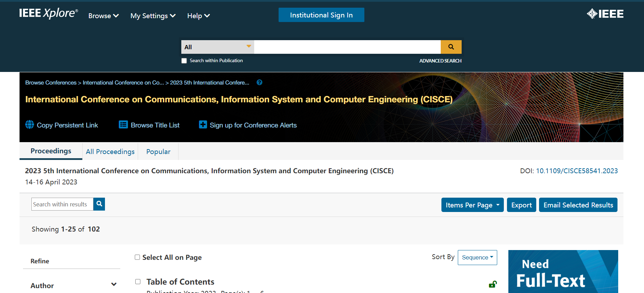This screenshot has width=644, height=293.
Task: Click the plus icon for Conference Alerts
Action: point(203,125)
